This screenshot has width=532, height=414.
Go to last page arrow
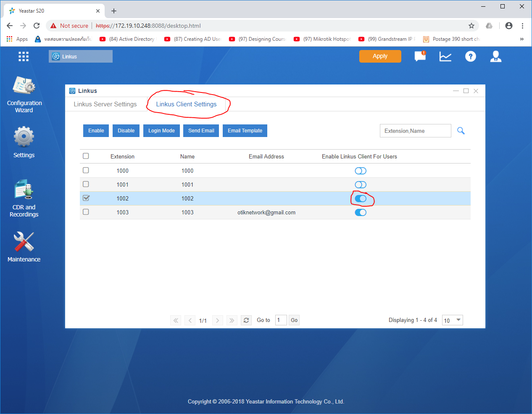(232, 320)
